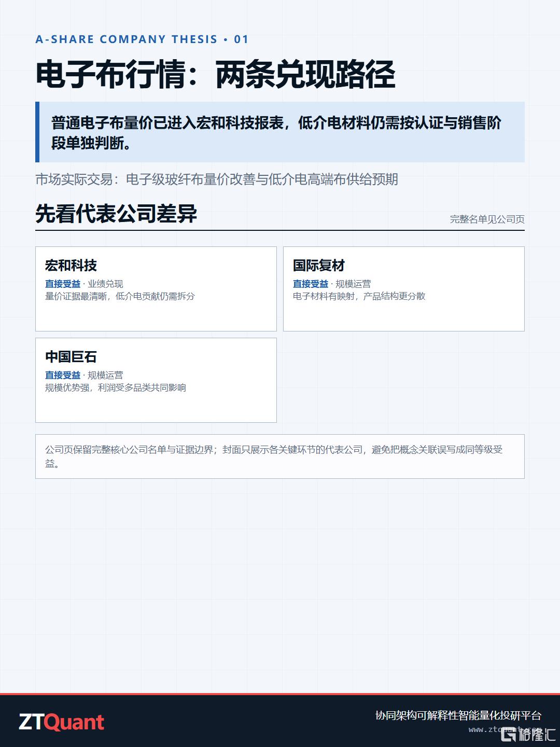The height and width of the screenshot is (747, 560).
Task: Click the A-SHARE COMPANY THESIS header label
Action: click(142, 39)
